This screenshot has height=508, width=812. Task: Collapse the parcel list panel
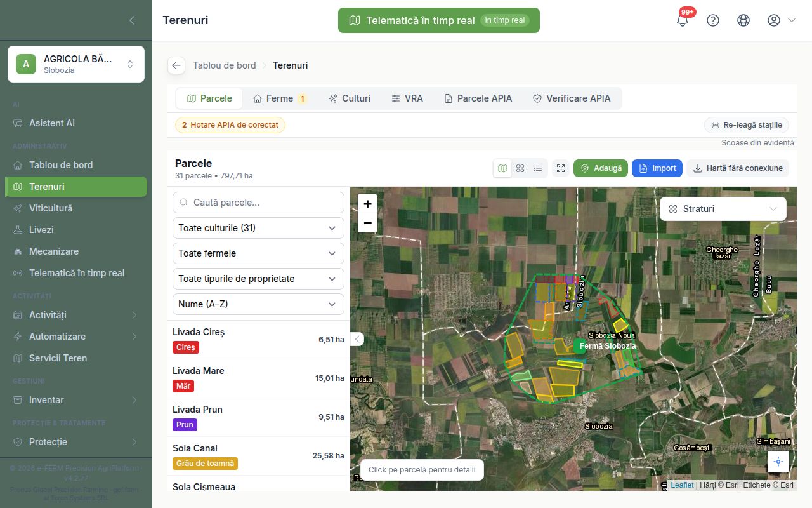(357, 339)
